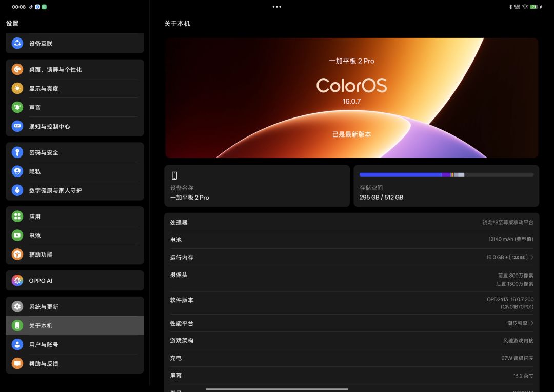This screenshot has width=554, height=392.
Task: Click the person icon for 用户与账号
Action: [17, 344]
